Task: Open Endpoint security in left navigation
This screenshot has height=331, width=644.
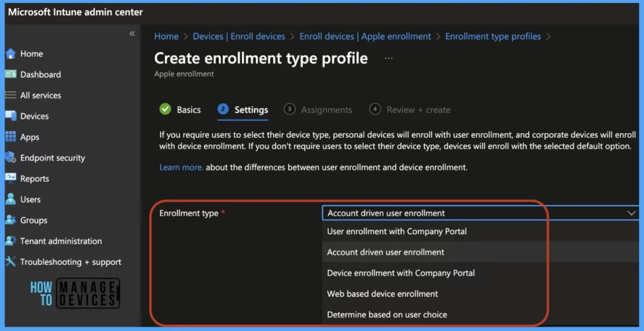Action: tap(53, 158)
